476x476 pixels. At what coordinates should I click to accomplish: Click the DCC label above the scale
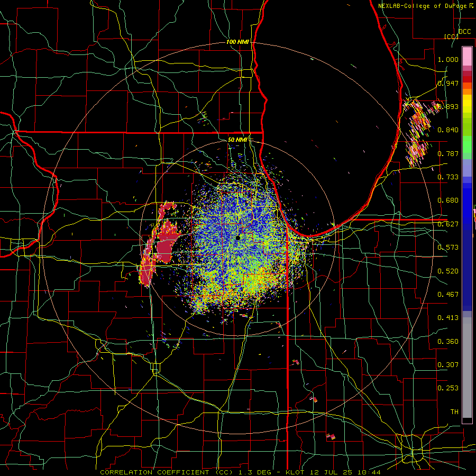point(464,32)
